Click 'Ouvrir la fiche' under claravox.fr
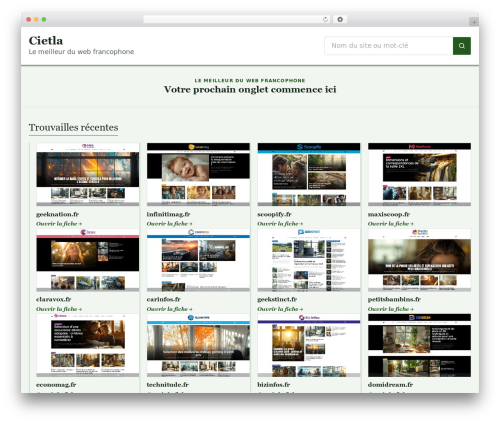Viewport: 500px width, 423px height. point(59,309)
